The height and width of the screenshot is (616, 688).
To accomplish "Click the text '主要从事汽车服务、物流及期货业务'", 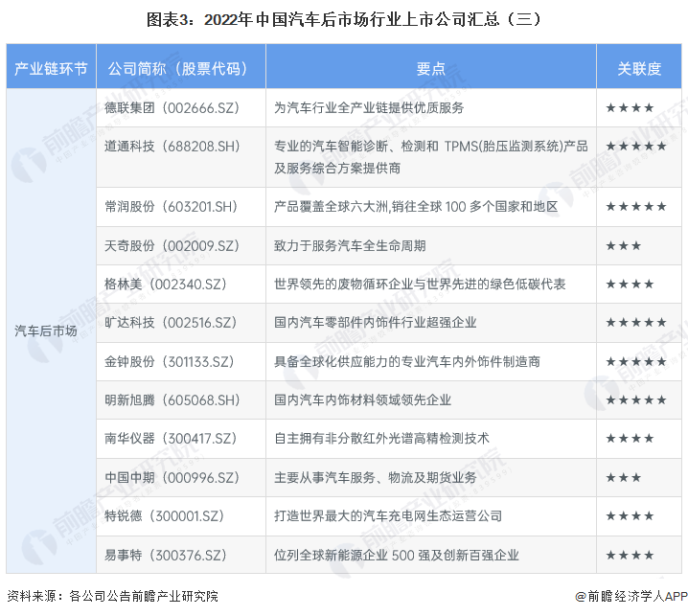I will coord(376,477).
